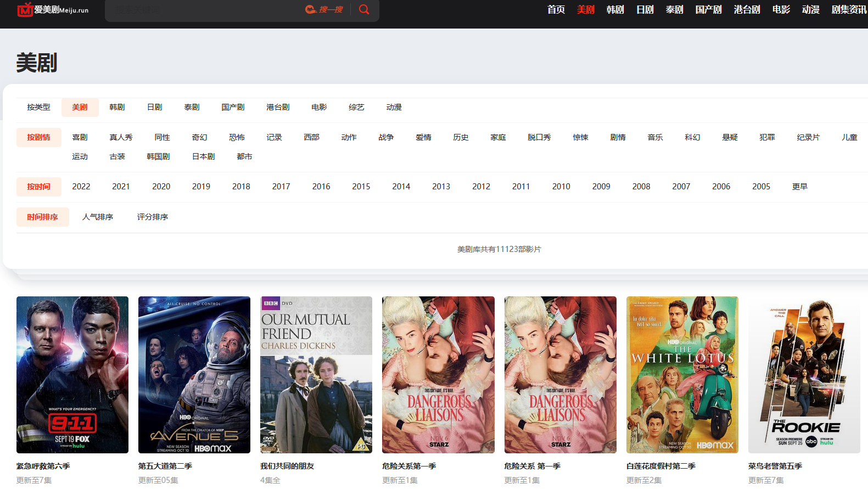The image size is (868, 489).
Task: Choose year 2022 filter
Action: pos(81,187)
